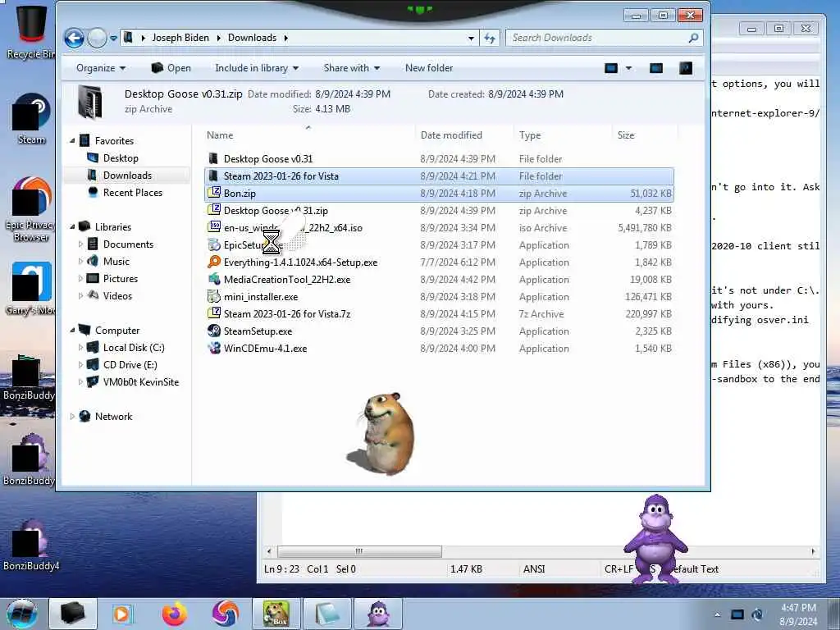
Task: Expand the Videos library
Action: 81,295
